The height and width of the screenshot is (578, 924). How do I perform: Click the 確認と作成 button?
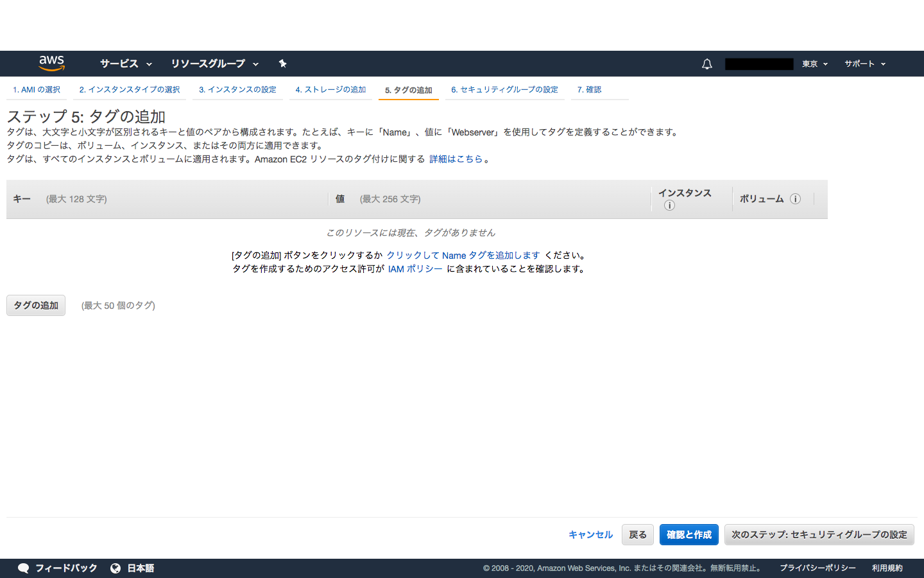pos(689,534)
